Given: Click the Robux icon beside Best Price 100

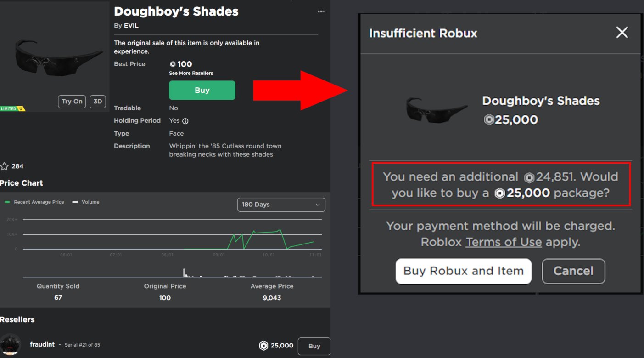Looking at the screenshot, I should tap(173, 64).
